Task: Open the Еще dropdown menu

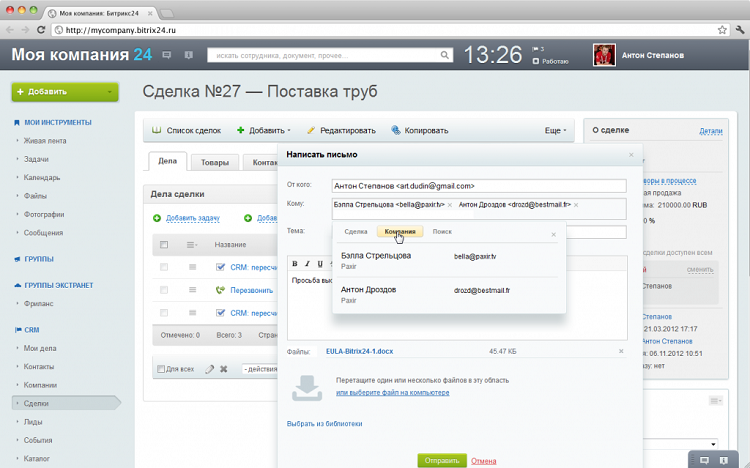Action: pyautogui.click(x=555, y=130)
